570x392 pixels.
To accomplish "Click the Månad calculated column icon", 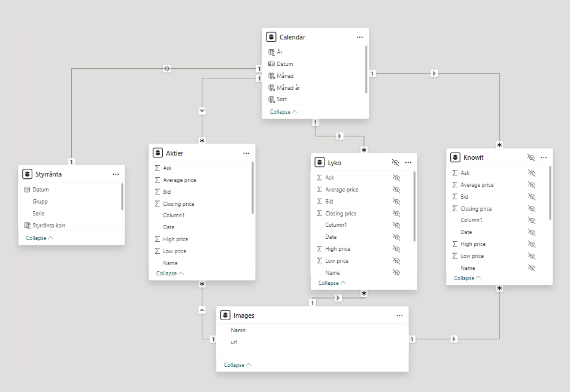I will point(272,75).
